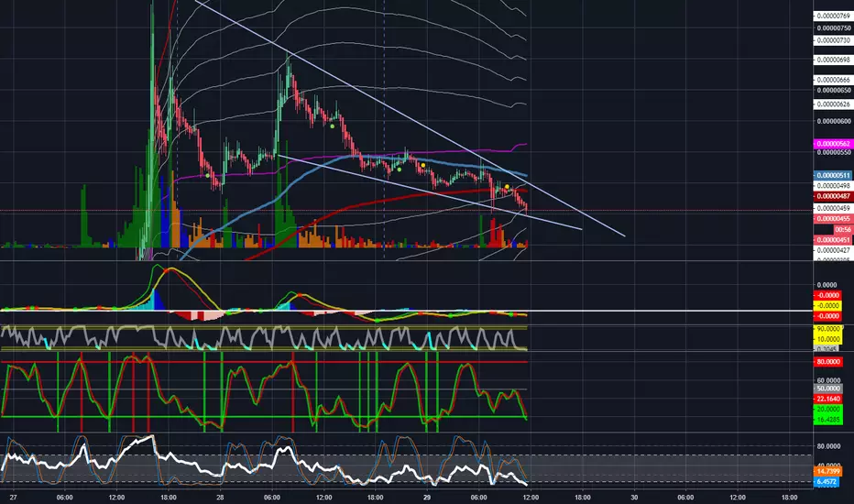Image resolution: width=854 pixels, height=504 pixels.
Task: Click date 30 on the time axis
Action: click(x=634, y=498)
